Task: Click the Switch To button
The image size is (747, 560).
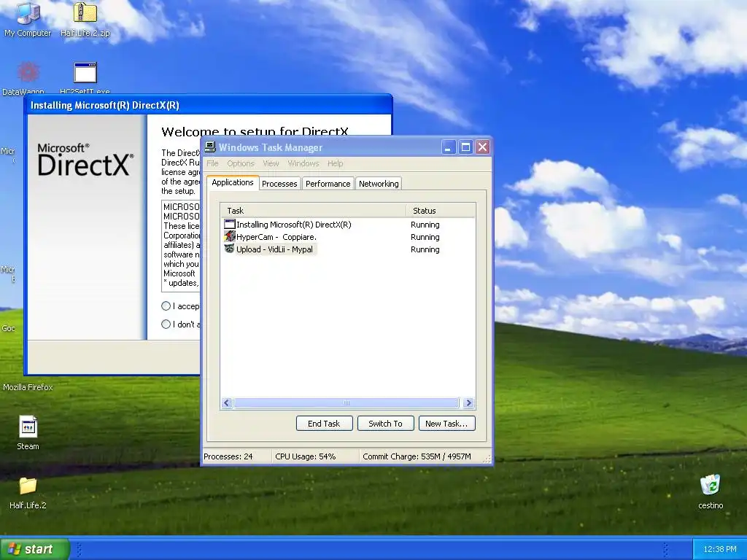Action: point(385,424)
